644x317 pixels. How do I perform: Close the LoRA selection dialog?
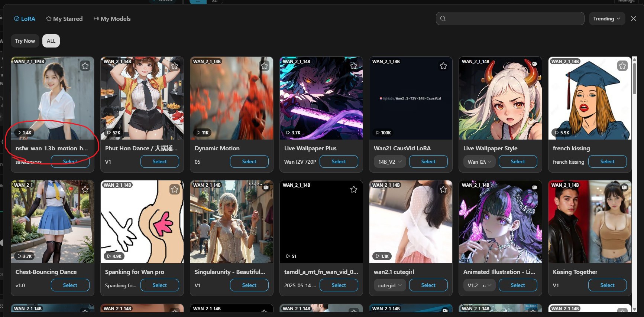pos(634,19)
